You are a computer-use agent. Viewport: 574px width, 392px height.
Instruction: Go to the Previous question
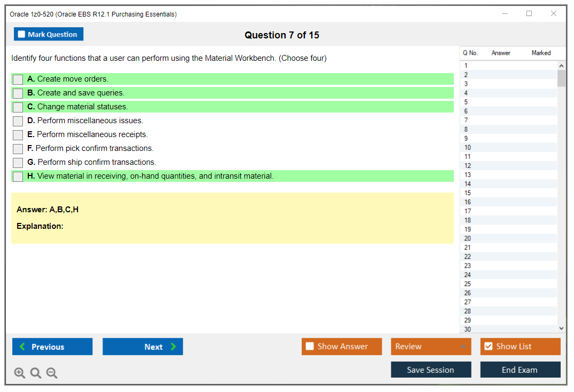52,347
